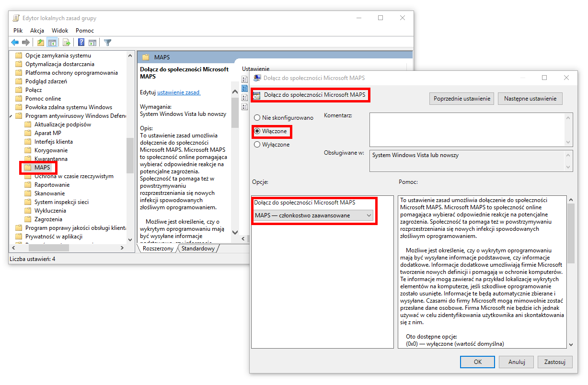Select Optymalizacja dostarczania folder

point(60,64)
